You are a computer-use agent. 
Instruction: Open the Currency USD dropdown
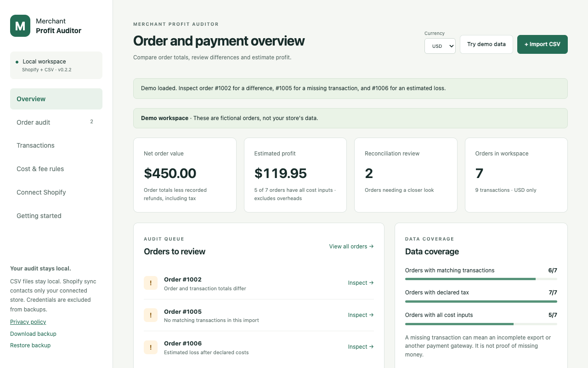(440, 46)
